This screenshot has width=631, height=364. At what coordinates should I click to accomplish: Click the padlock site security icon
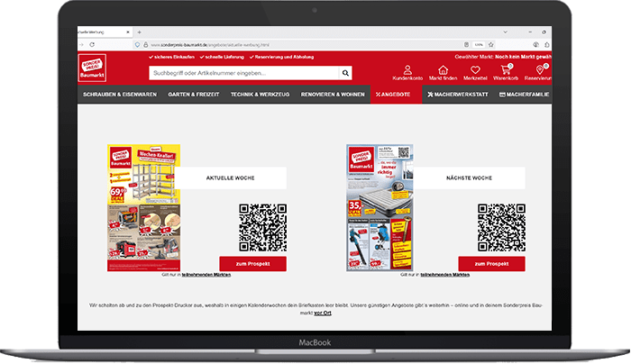click(x=146, y=45)
